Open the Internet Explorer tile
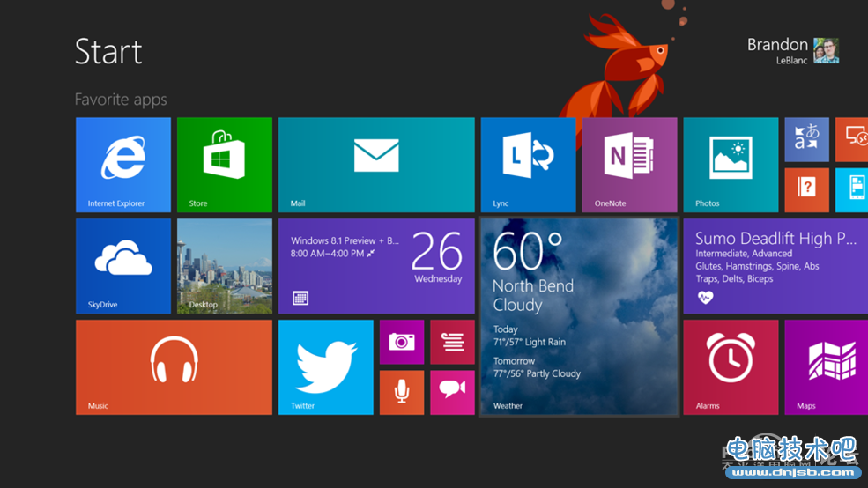This screenshot has width=868, height=488. click(123, 165)
